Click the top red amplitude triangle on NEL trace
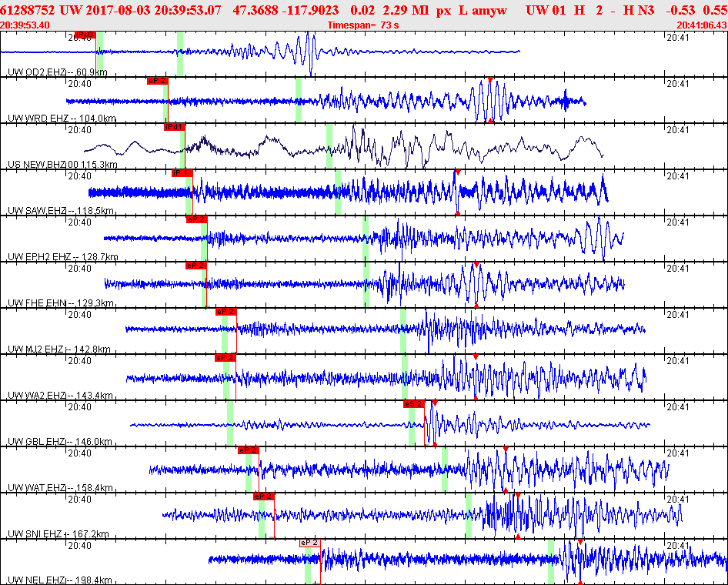728x585 pixels. [580, 542]
